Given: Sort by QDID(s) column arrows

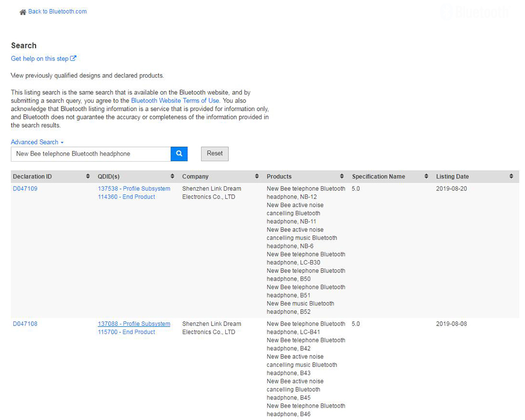Looking at the screenshot, I should pos(172,176).
